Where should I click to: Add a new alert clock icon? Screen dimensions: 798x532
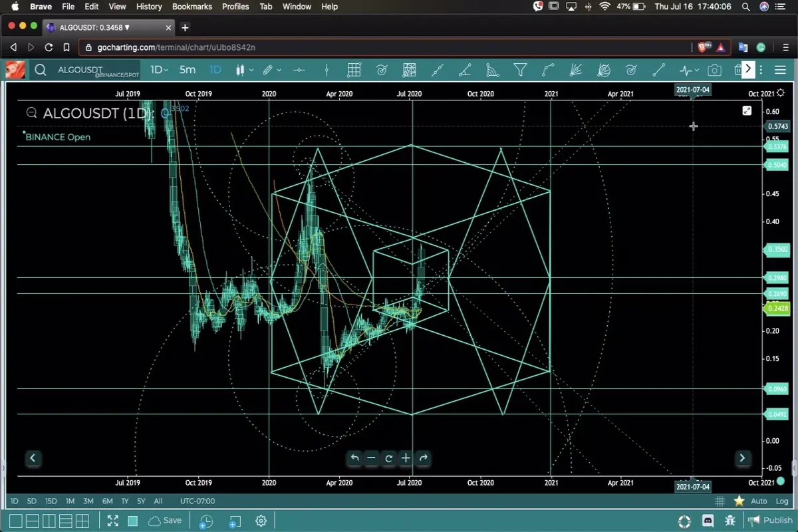[205, 522]
